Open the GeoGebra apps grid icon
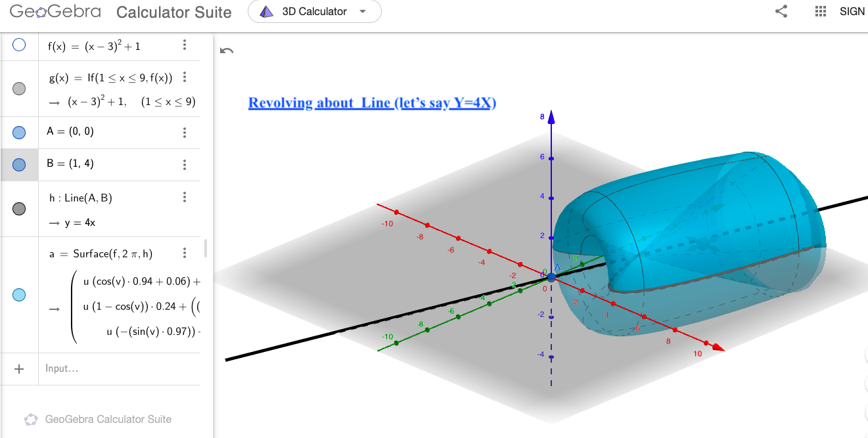The image size is (868, 438). [x=819, y=11]
